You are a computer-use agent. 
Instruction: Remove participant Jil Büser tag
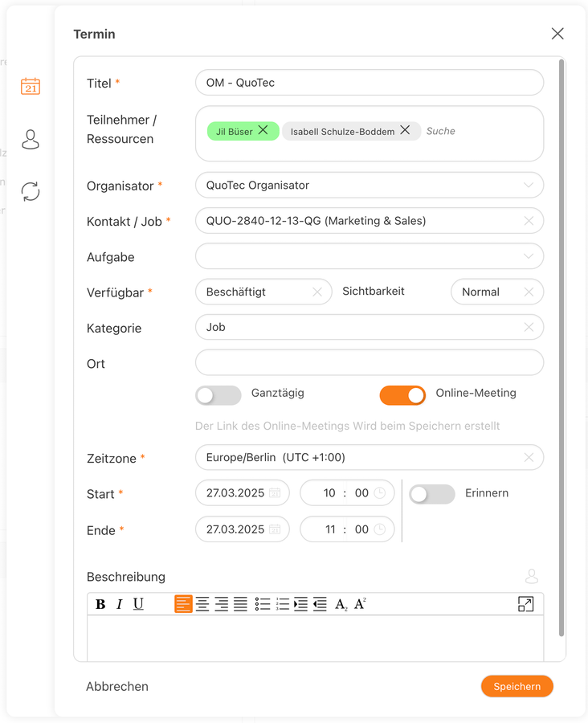(x=263, y=130)
